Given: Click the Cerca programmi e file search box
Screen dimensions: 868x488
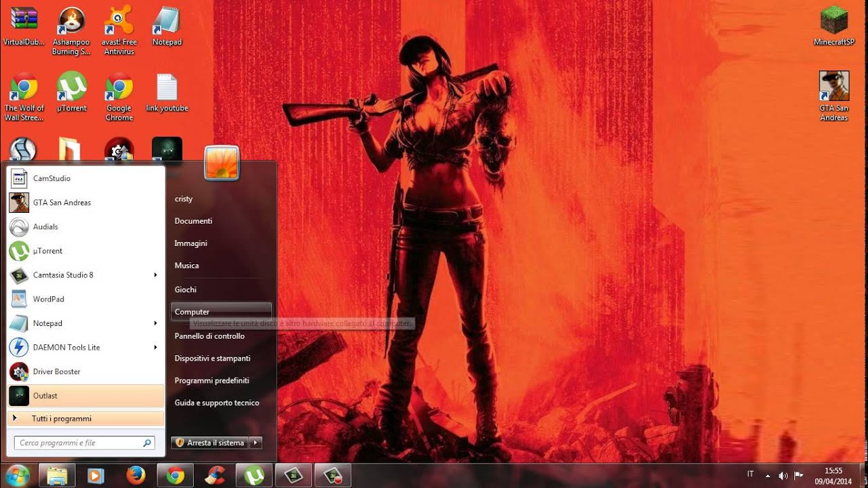Looking at the screenshot, I should tap(85, 443).
